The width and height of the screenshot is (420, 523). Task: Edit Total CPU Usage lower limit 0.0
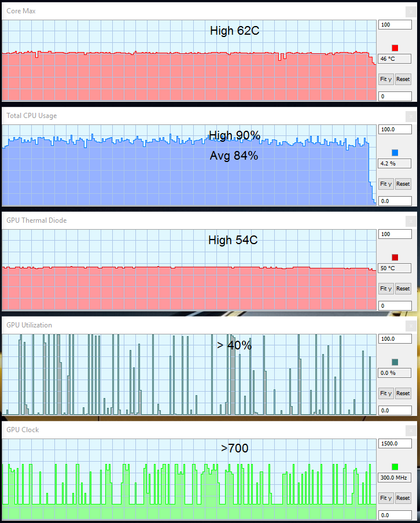point(395,201)
